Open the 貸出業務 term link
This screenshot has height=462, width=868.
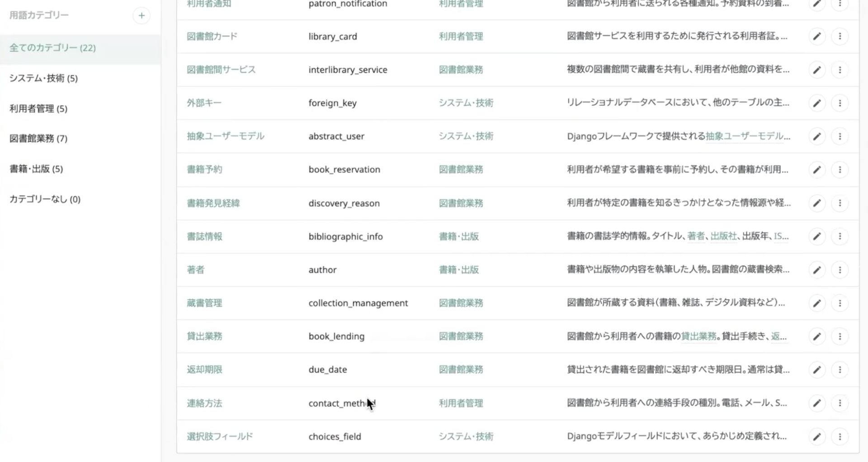tap(204, 336)
